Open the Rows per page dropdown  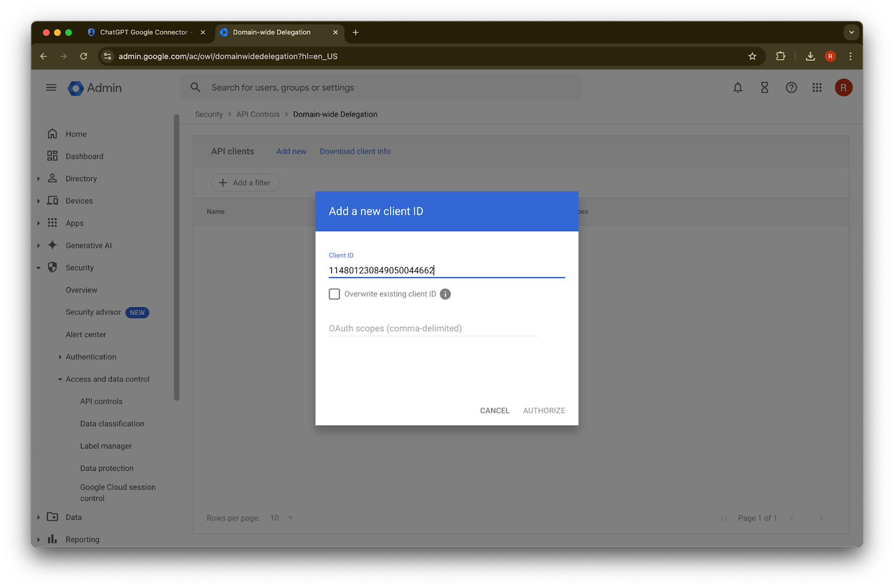tap(282, 518)
